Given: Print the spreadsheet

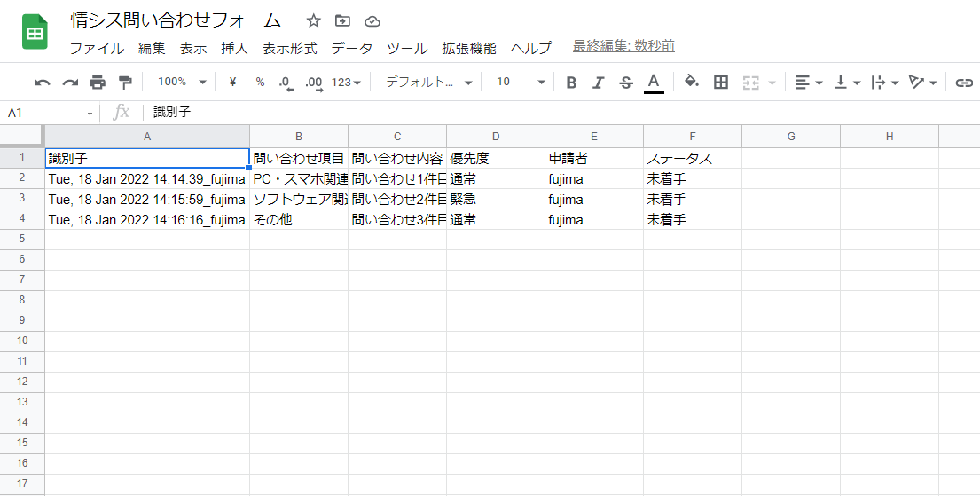Looking at the screenshot, I should click(98, 82).
